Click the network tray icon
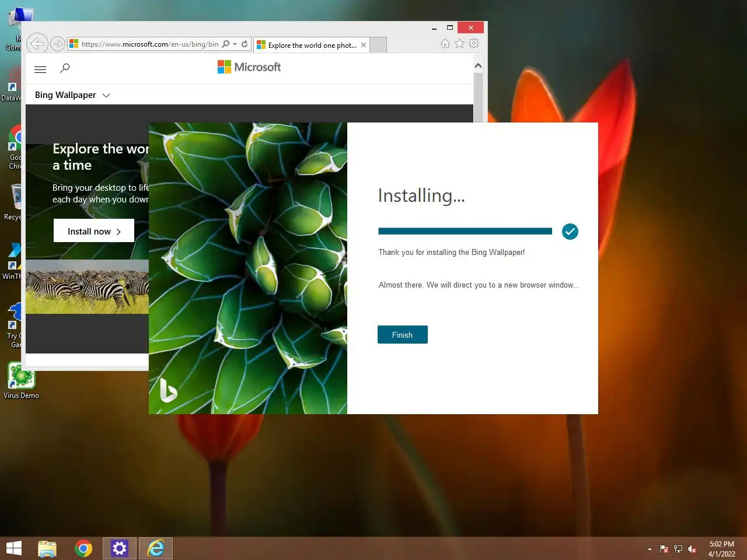Screen dimensions: 747x560 pyautogui.click(x=678, y=549)
